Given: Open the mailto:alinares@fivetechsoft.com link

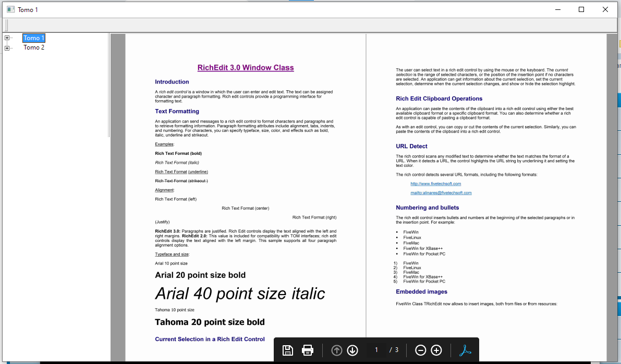Looking at the screenshot, I should pos(441,193).
